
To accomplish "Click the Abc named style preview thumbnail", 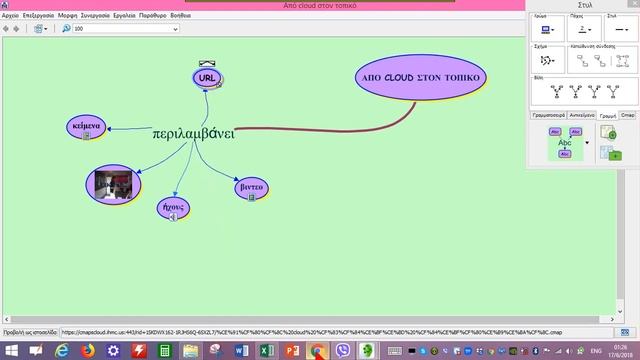I will click(565, 143).
